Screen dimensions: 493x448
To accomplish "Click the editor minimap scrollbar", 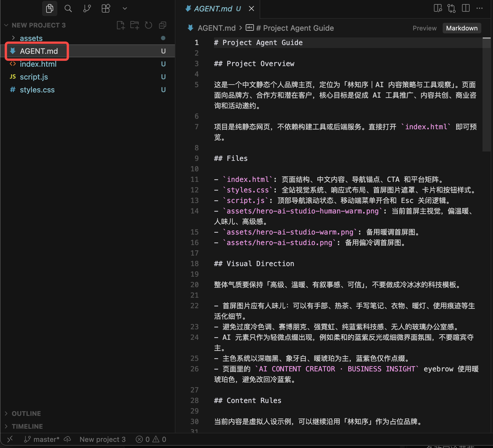I will [x=487, y=94].
